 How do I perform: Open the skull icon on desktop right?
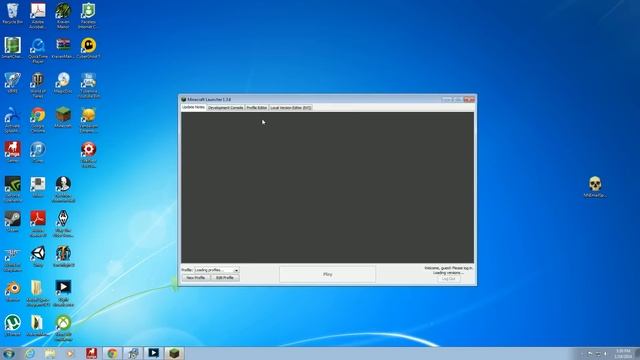tap(595, 187)
